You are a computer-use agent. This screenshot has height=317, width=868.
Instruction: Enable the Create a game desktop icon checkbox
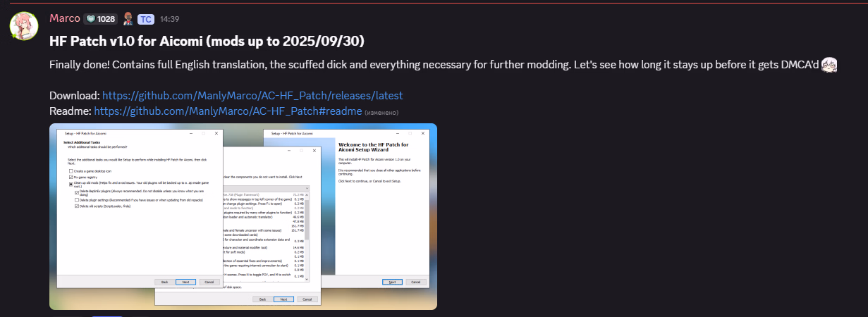click(71, 171)
